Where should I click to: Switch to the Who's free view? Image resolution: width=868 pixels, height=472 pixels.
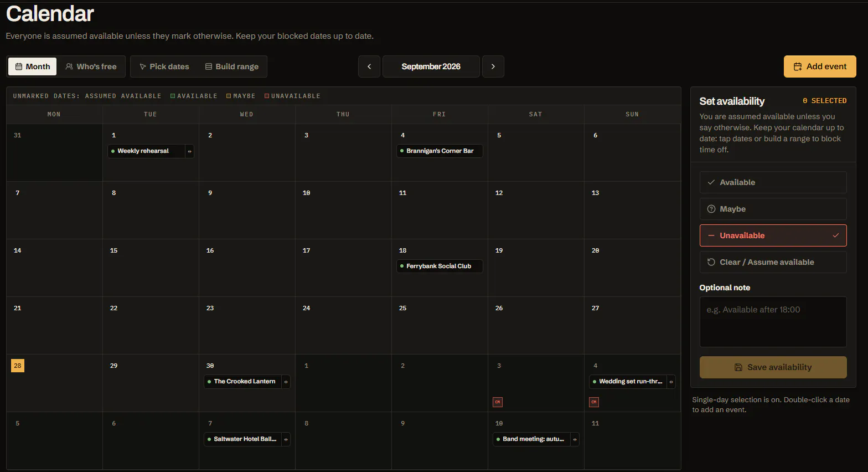click(x=91, y=66)
